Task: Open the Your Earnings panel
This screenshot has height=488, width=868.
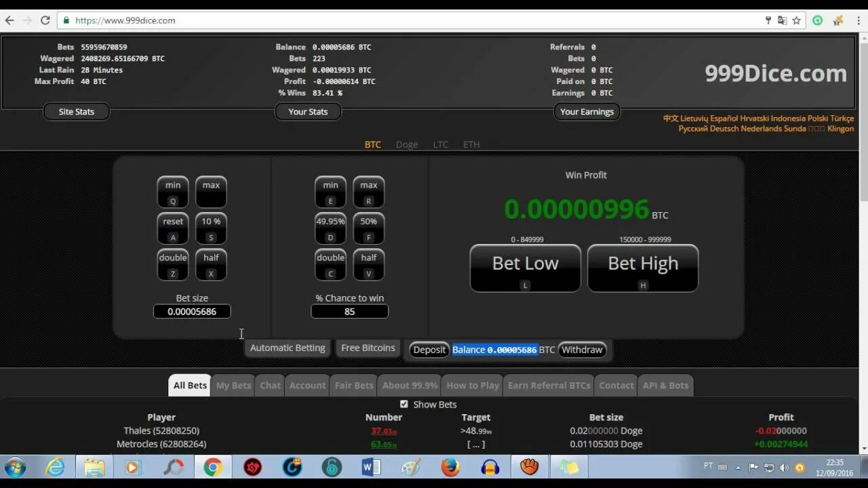Action: [587, 112]
